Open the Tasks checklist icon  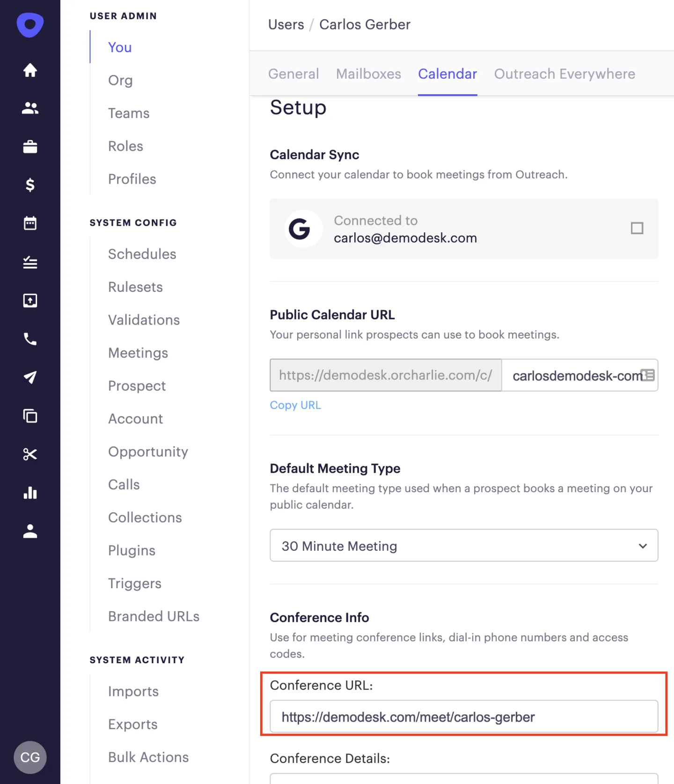click(x=30, y=262)
